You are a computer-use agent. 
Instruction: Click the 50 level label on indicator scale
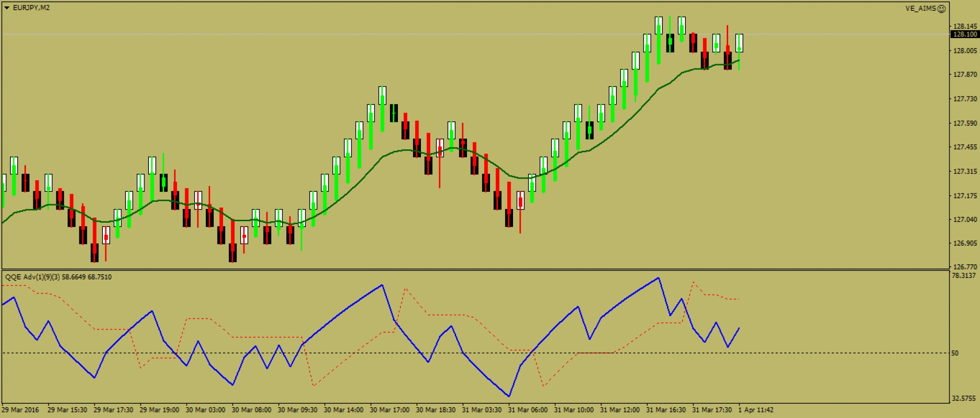(x=955, y=353)
